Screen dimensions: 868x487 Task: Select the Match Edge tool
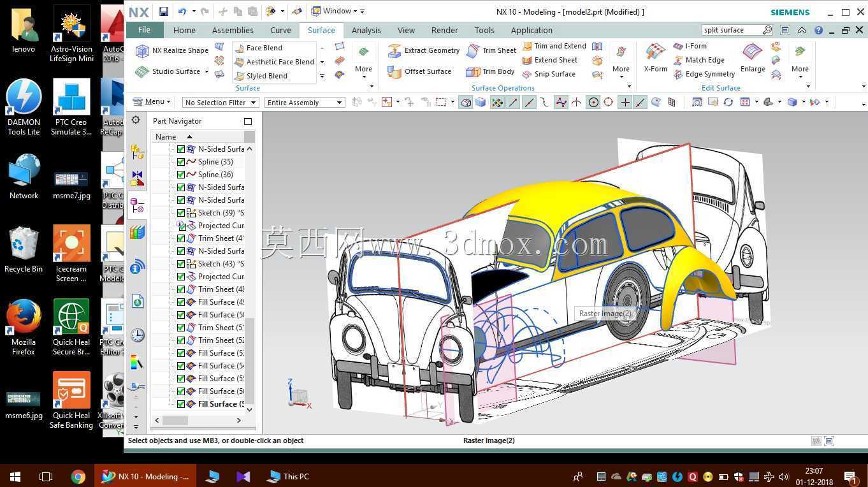[699, 60]
